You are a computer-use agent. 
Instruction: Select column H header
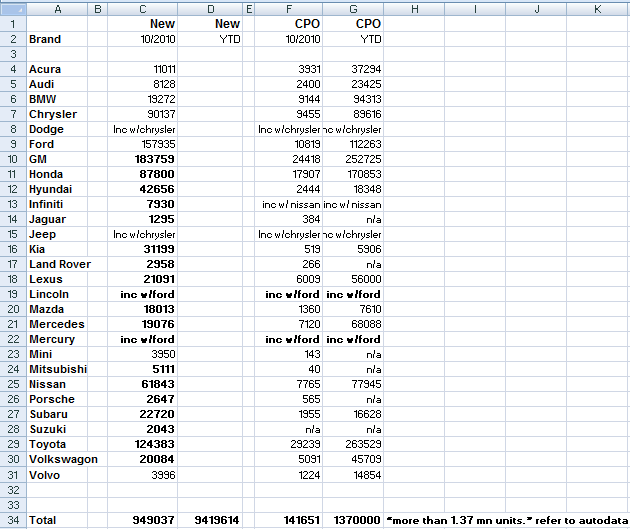414,9
